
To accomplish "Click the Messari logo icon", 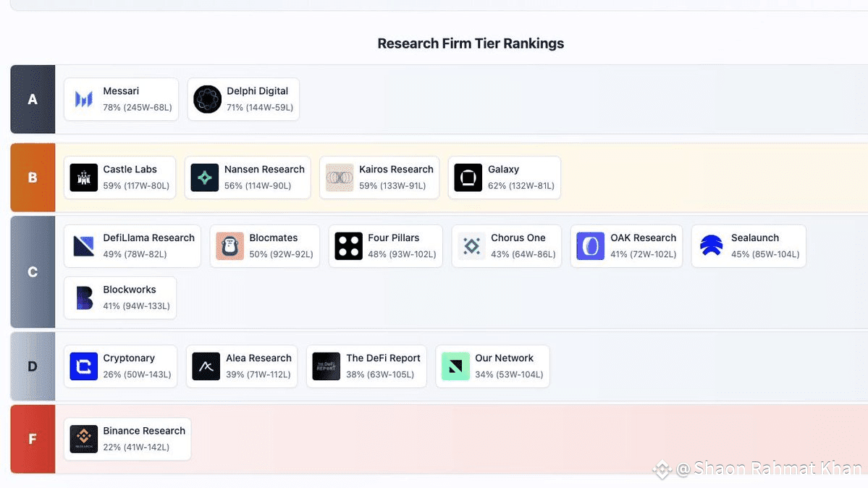I will pyautogui.click(x=83, y=99).
